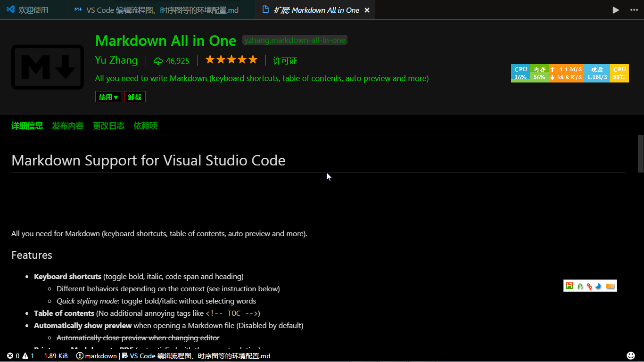Image resolution: width=644 pixels, height=362 pixels.
Task: Click the 'All you need for Markdown' paragraph
Action: (x=159, y=233)
